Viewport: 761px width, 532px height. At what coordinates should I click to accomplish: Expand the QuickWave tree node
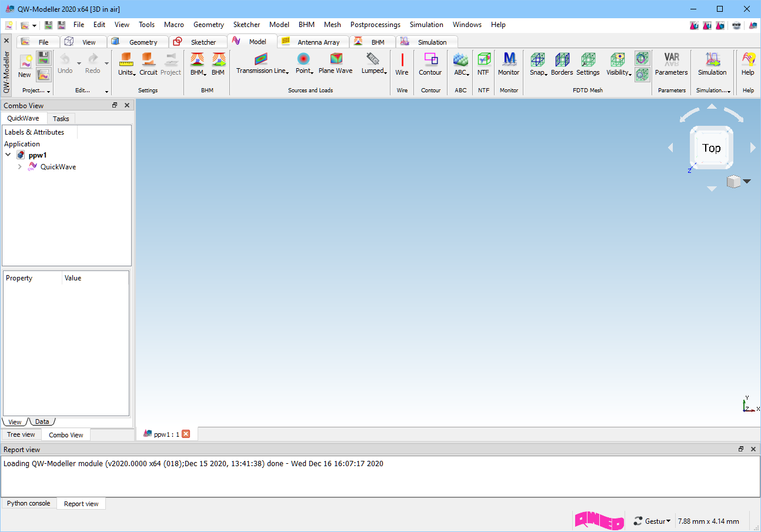click(19, 167)
